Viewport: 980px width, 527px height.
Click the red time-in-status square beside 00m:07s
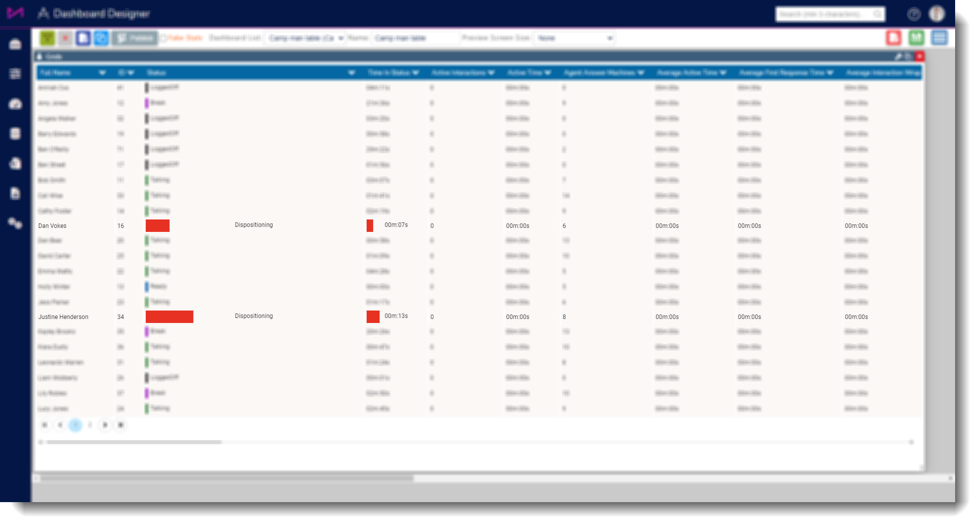tap(370, 225)
